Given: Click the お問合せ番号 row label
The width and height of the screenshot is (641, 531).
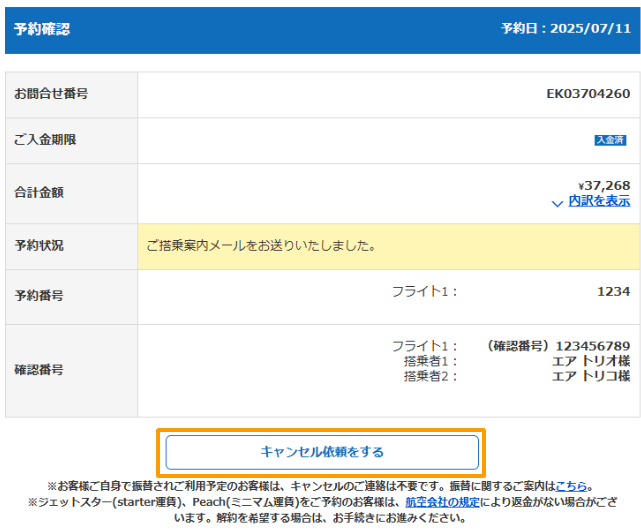Looking at the screenshot, I should click(51, 94).
